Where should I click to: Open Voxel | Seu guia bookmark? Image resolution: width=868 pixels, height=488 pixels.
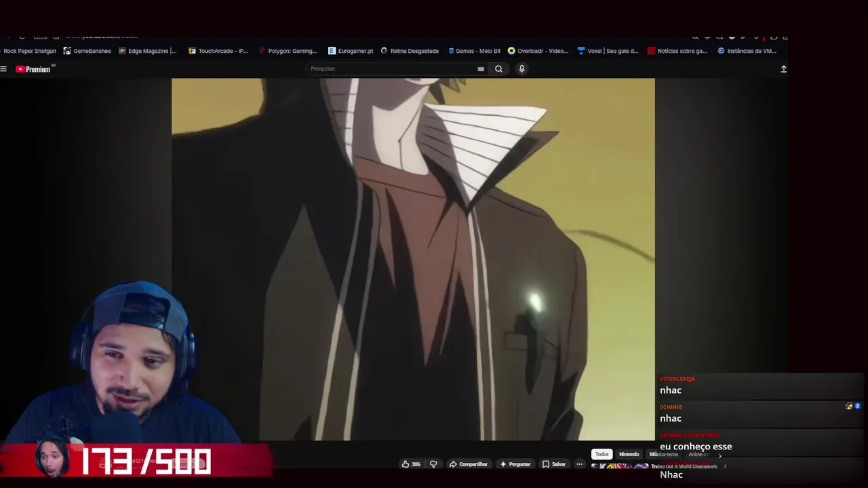[608, 51]
